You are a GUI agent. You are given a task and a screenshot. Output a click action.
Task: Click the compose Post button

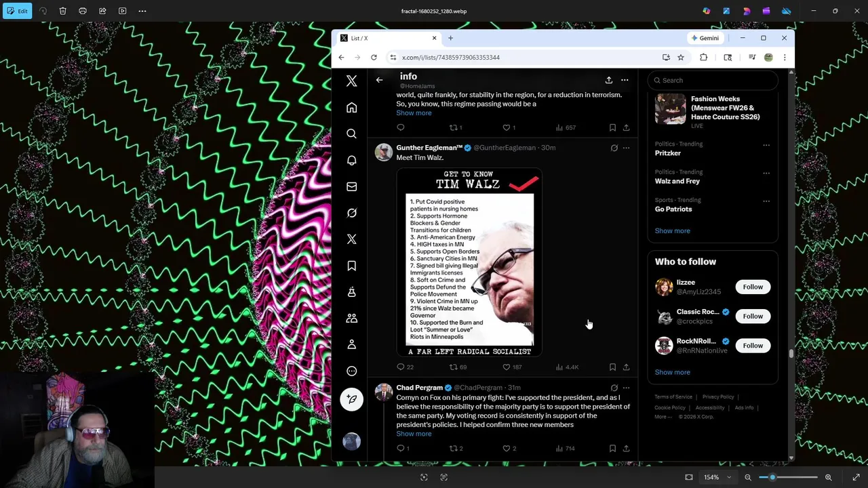click(351, 399)
